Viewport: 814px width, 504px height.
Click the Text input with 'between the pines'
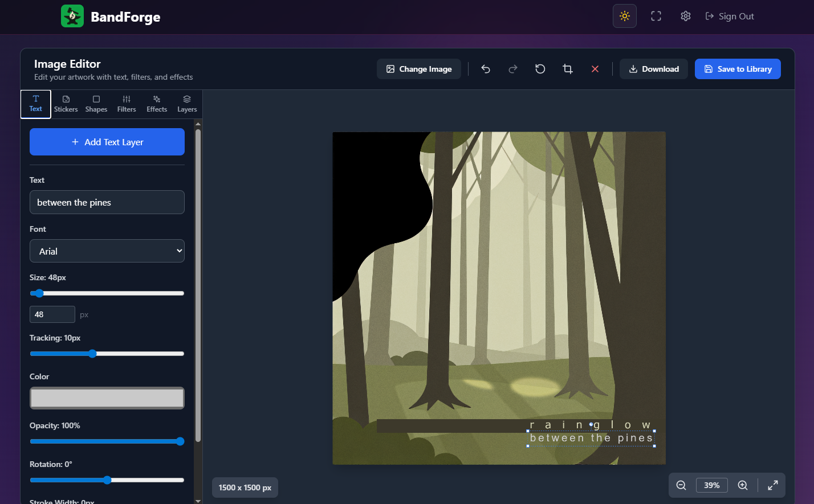click(107, 202)
